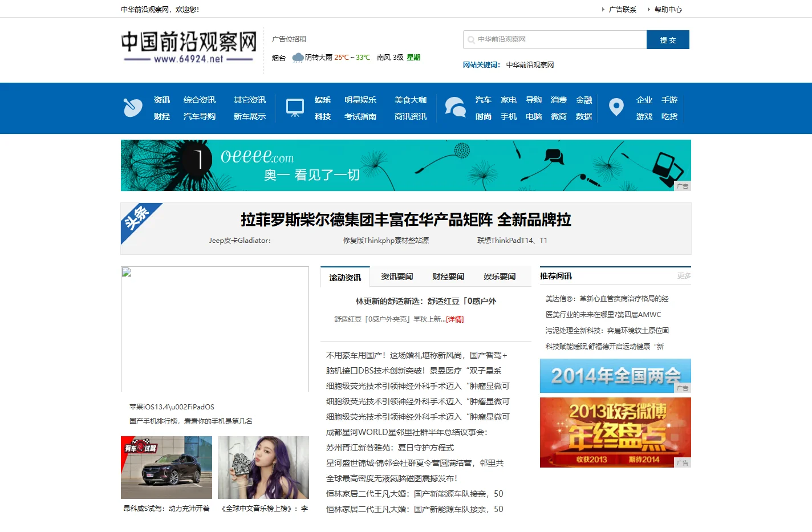
Task: Click the Buick car test-drive thumbnail
Action: coord(167,468)
